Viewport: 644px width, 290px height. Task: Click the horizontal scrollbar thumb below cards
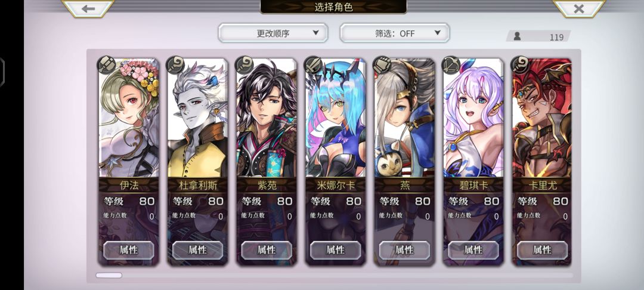pyautogui.click(x=109, y=275)
